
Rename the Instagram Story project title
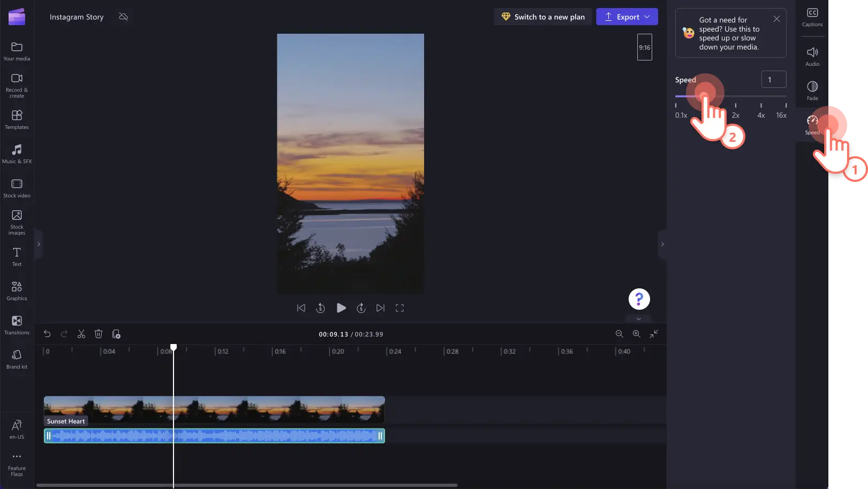click(77, 17)
